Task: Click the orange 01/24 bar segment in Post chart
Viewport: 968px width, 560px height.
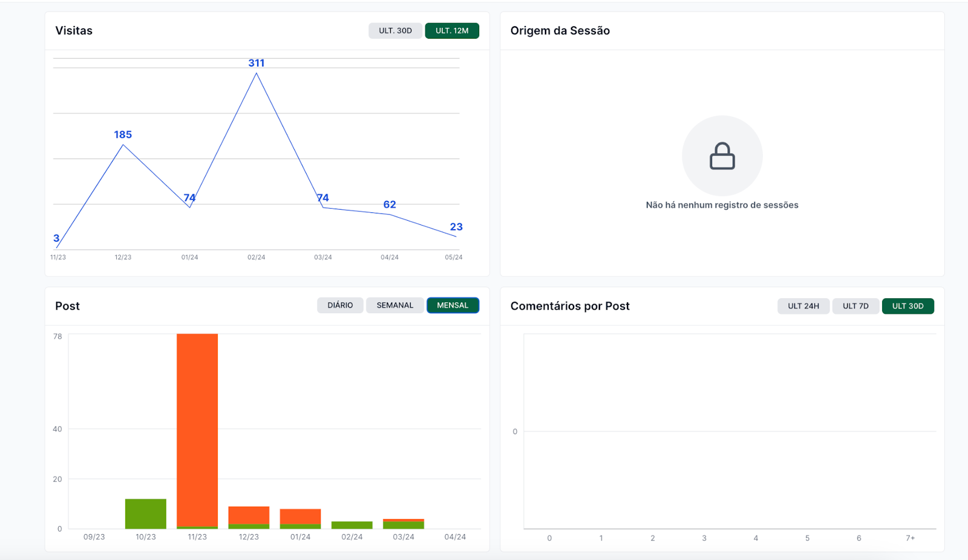Action: point(300,516)
